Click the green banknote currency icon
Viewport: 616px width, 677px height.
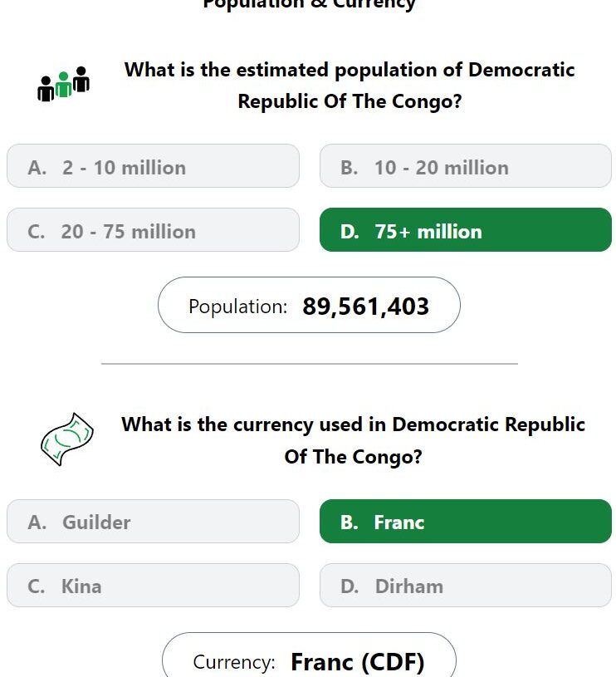tap(67, 439)
